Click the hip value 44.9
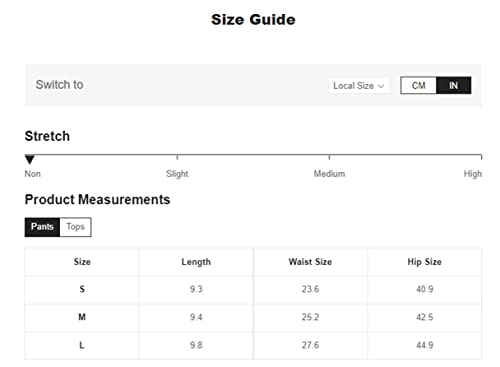This screenshot has width=500, height=367. pos(424,345)
